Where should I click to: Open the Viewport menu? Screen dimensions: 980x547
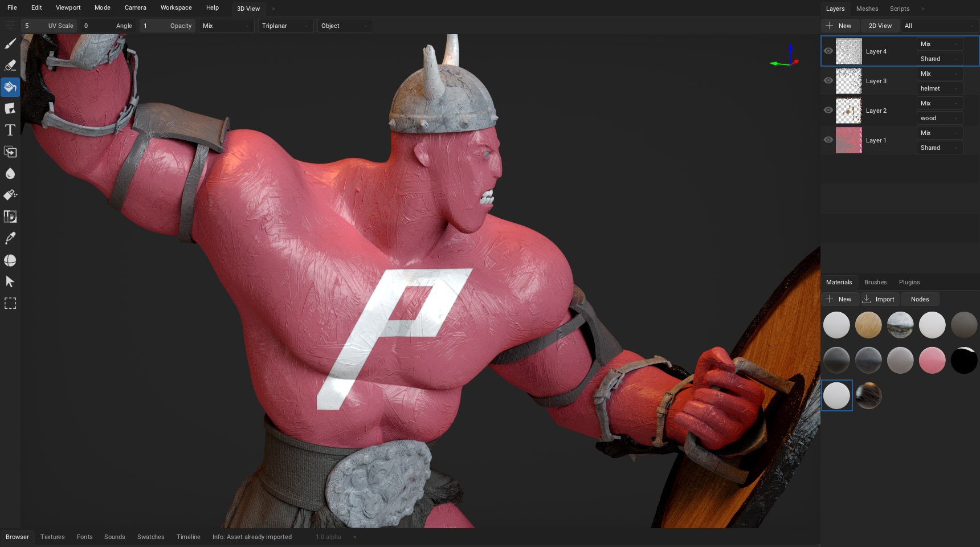(x=68, y=7)
